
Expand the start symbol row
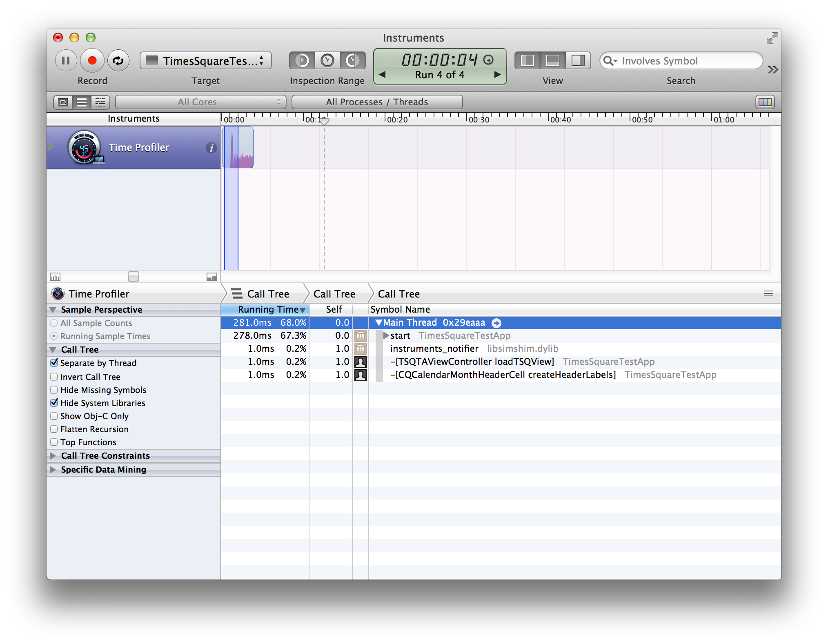pyautogui.click(x=386, y=335)
